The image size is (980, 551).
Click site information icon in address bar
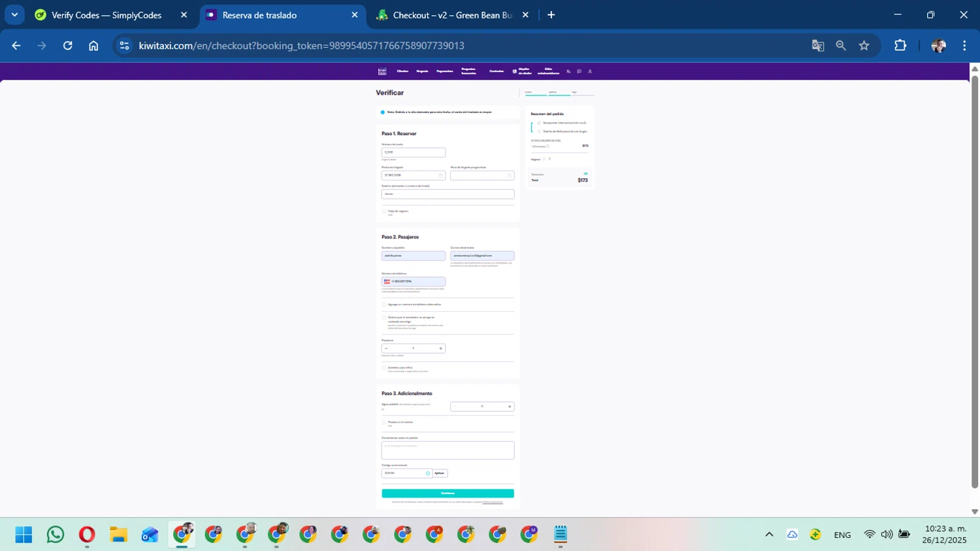point(124,46)
